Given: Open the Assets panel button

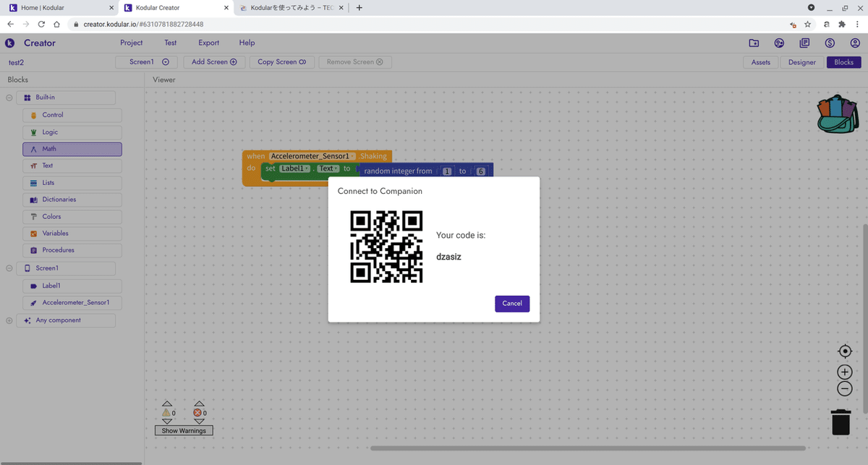Looking at the screenshot, I should 761,62.
